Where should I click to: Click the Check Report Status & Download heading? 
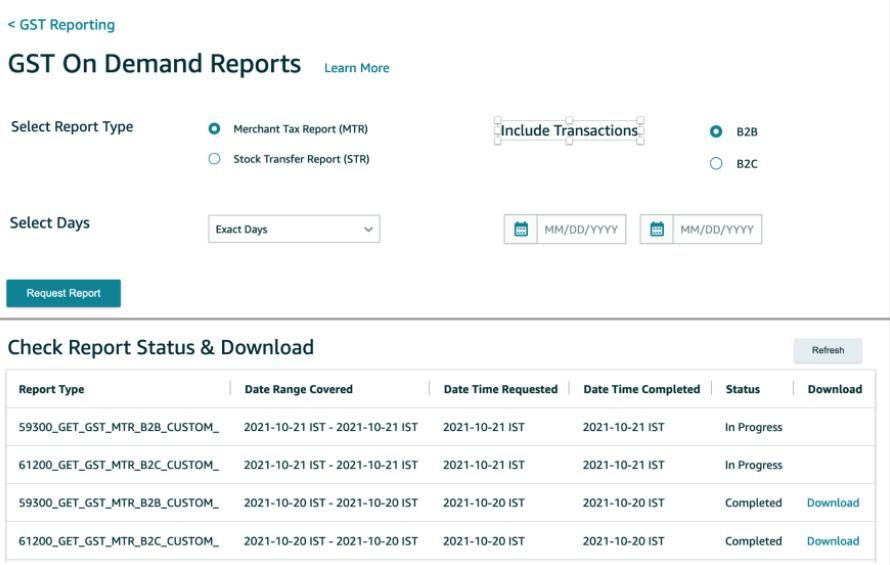coord(161,348)
